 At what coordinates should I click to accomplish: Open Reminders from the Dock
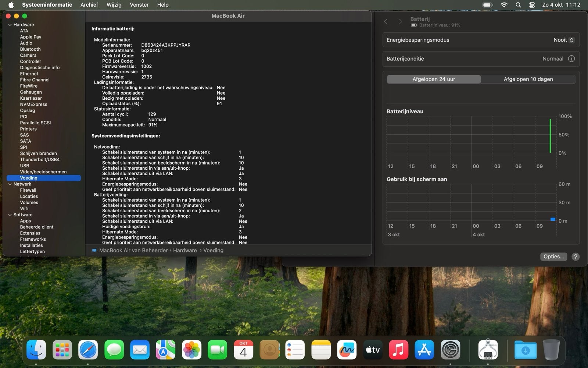tap(295, 350)
